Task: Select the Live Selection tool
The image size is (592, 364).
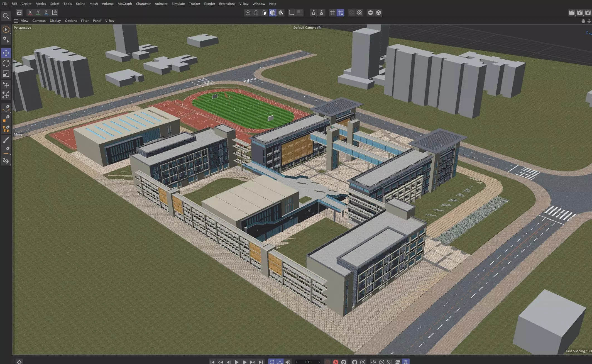Action: click(x=6, y=29)
